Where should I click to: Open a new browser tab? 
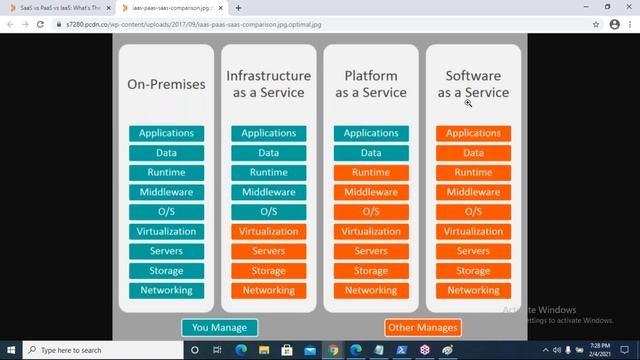pyautogui.click(x=238, y=8)
